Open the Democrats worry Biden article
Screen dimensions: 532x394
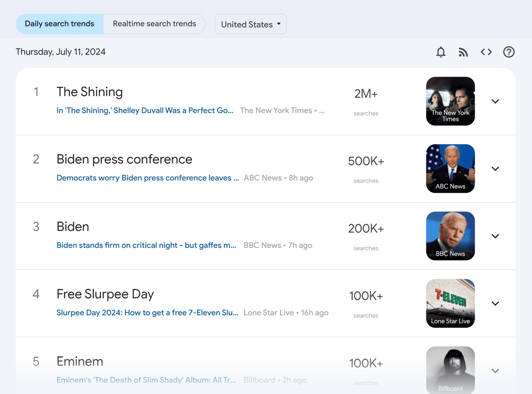coord(147,178)
